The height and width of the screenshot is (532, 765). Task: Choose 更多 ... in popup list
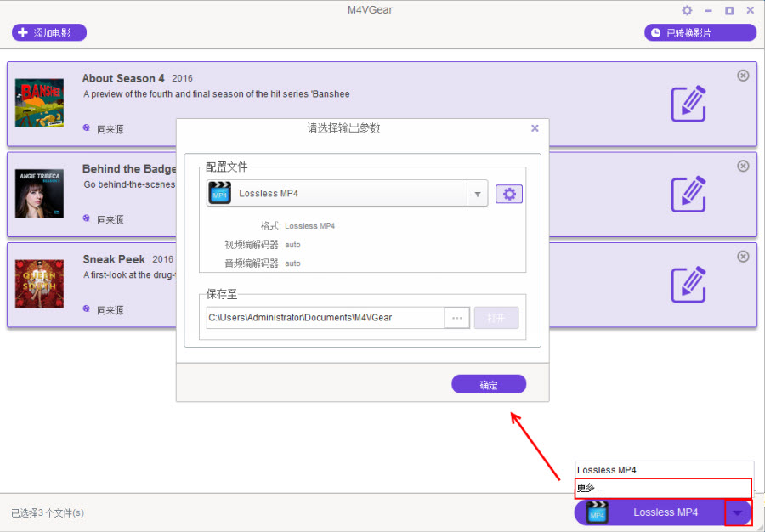click(664, 488)
